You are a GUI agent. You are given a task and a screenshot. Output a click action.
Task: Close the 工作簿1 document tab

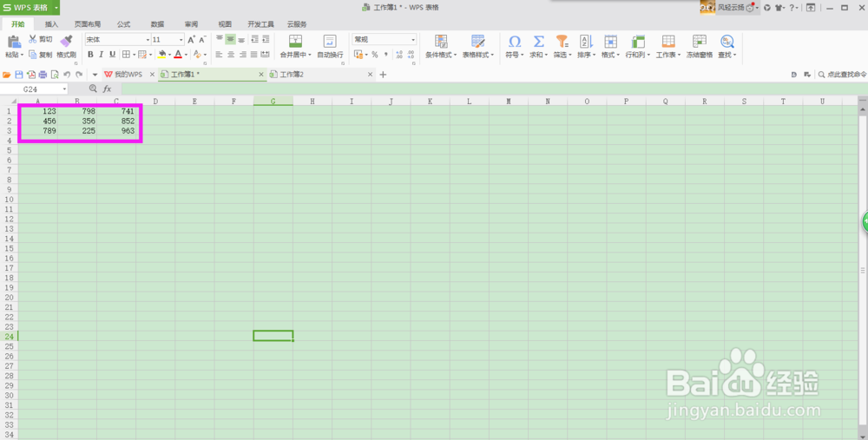pos(261,74)
